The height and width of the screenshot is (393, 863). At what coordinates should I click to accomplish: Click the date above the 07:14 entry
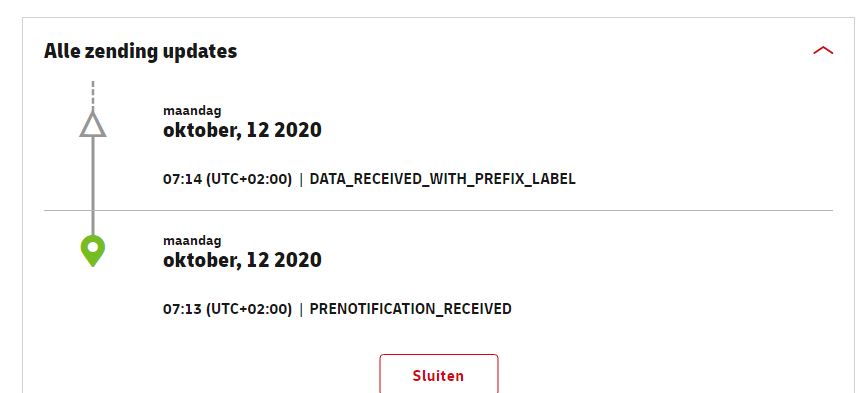coord(242,130)
